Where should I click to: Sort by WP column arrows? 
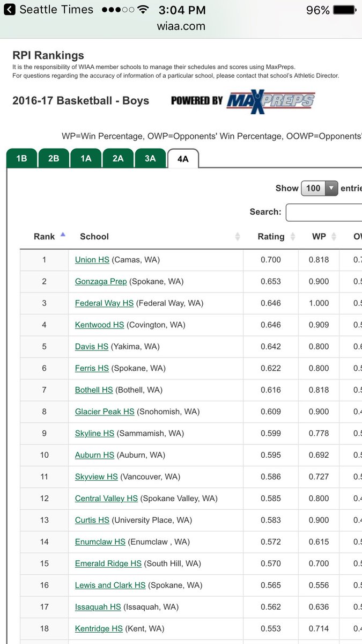tap(334, 237)
